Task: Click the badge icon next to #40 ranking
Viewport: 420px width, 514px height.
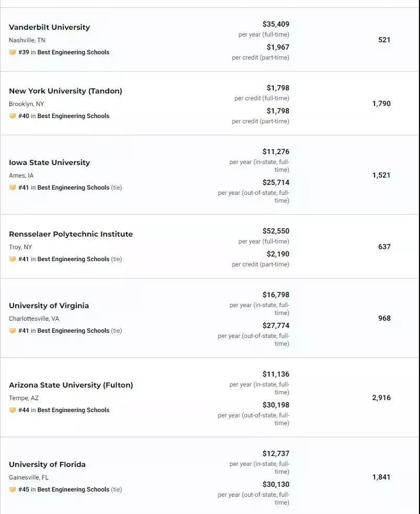Action: pyautogui.click(x=13, y=116)
